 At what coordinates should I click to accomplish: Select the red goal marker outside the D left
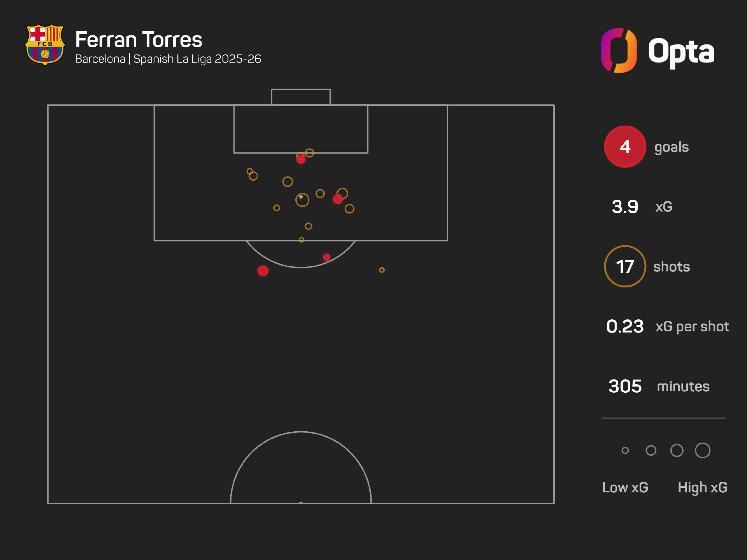263,271
